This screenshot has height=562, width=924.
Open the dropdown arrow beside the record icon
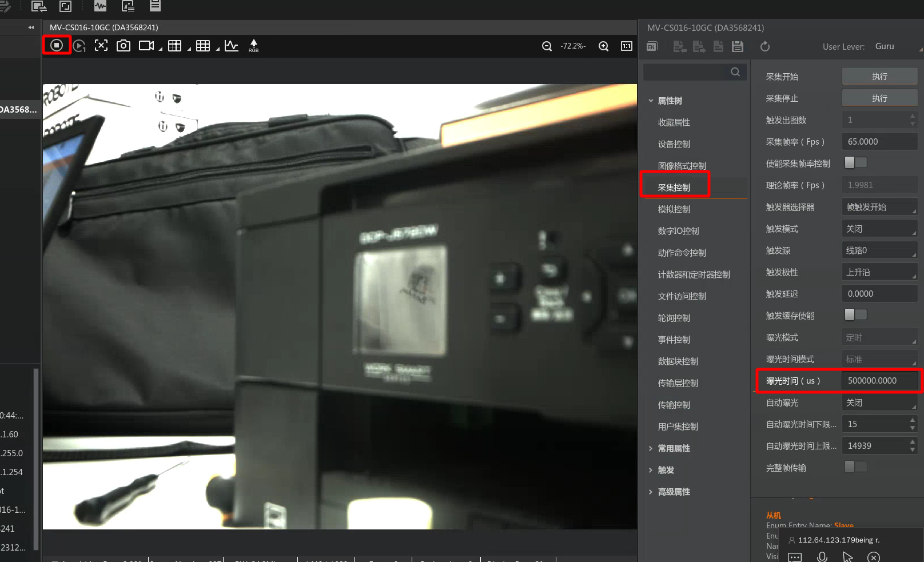coord(161,49)
